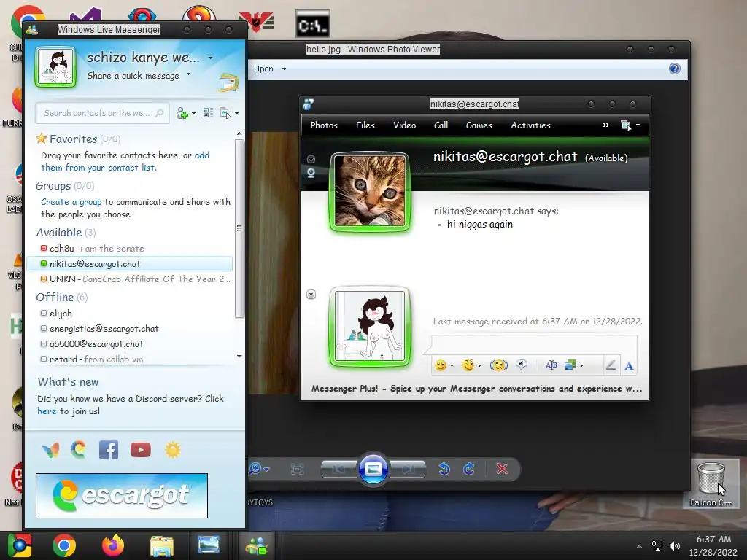Image resolution: width=747 pixels, height=560 pixels.
Task: Click 'here' to join Discord server
Action: [x=47, y=411]
